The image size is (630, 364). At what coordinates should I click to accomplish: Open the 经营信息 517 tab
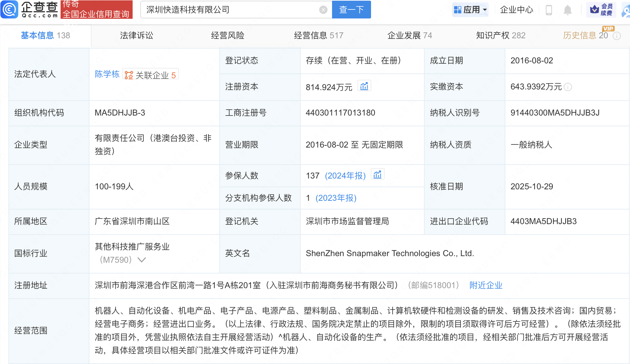point(318,35)
